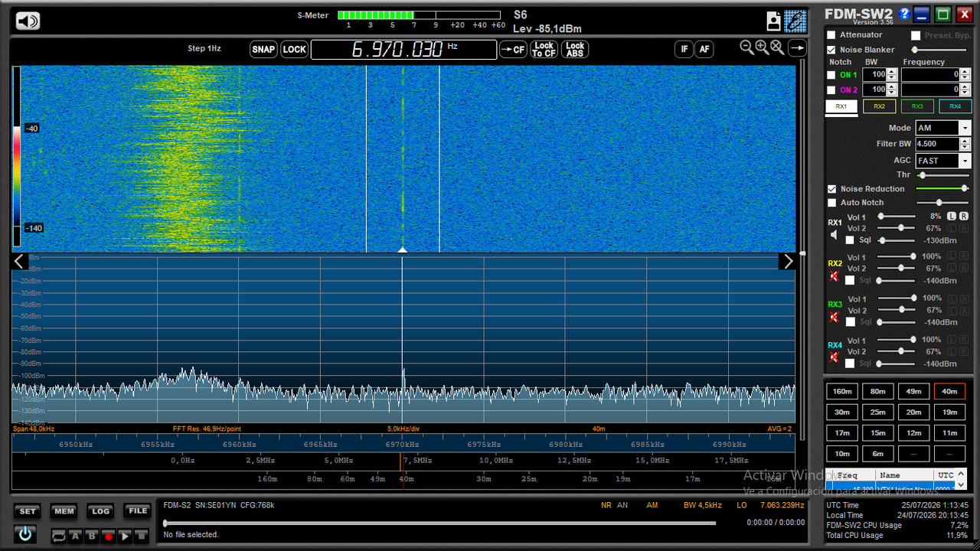Switch to the RX4 receiver tab

pyautogui.click(x=955, y=106)
